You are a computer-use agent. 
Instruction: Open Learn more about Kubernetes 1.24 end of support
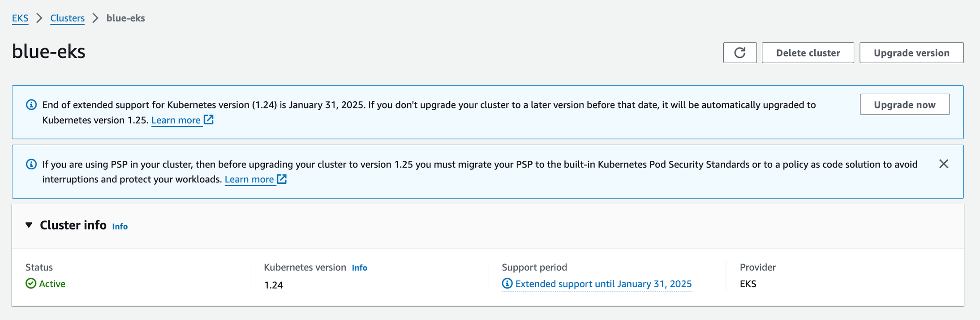(176, 120)
